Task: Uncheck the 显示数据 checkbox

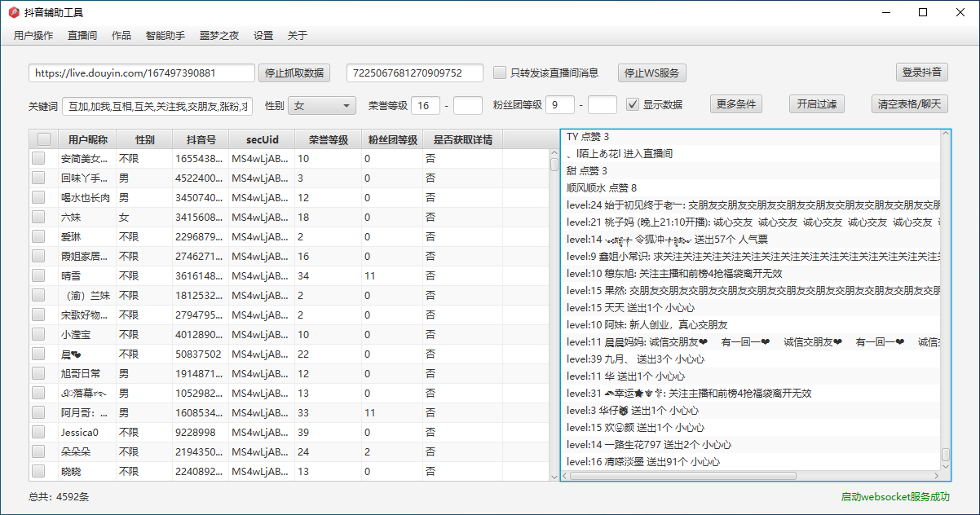Action: 632,104
